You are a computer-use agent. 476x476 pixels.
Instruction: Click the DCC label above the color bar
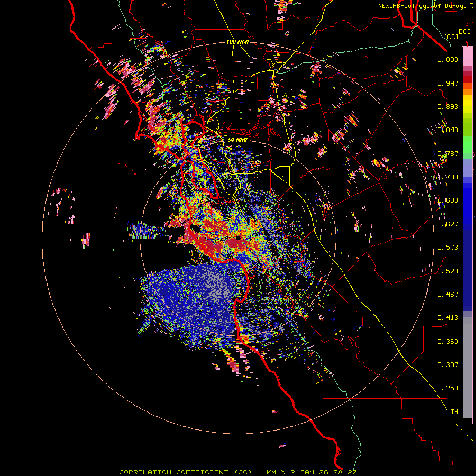[464, 32]
